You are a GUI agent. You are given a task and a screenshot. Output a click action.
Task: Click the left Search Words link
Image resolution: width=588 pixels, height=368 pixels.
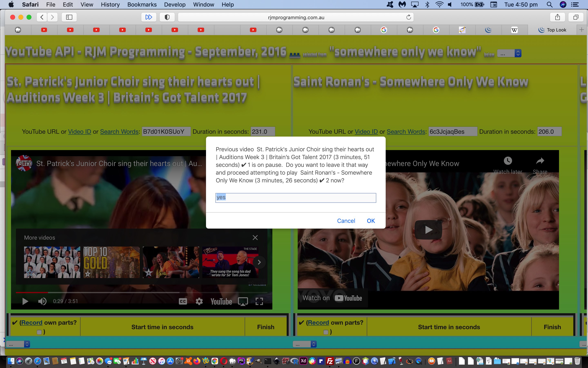(x=119, y=132)
